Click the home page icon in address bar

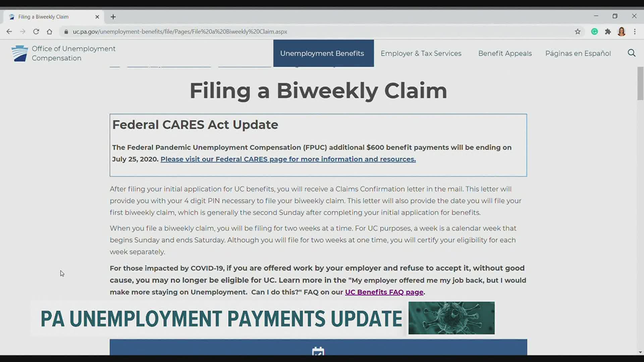click(50, 32)
